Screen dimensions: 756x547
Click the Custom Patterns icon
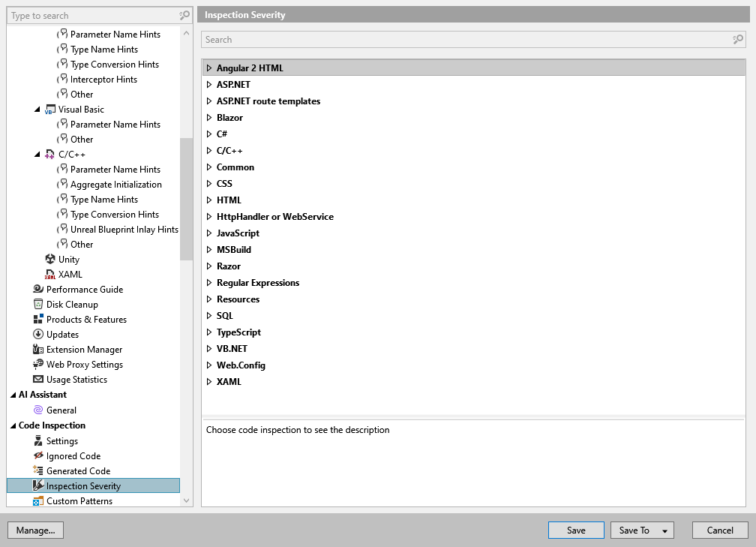pyautogui.click(x=38, y=500)
